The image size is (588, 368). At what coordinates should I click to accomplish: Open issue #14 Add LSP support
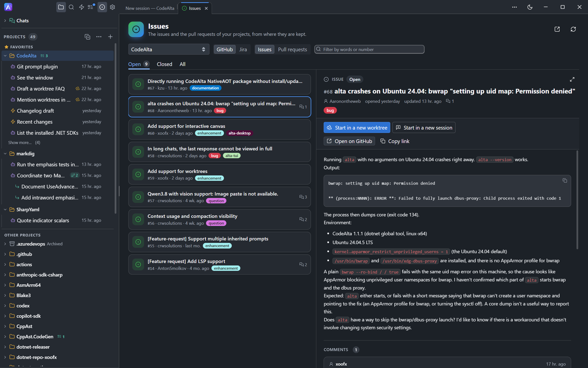(x=220, y=264)
